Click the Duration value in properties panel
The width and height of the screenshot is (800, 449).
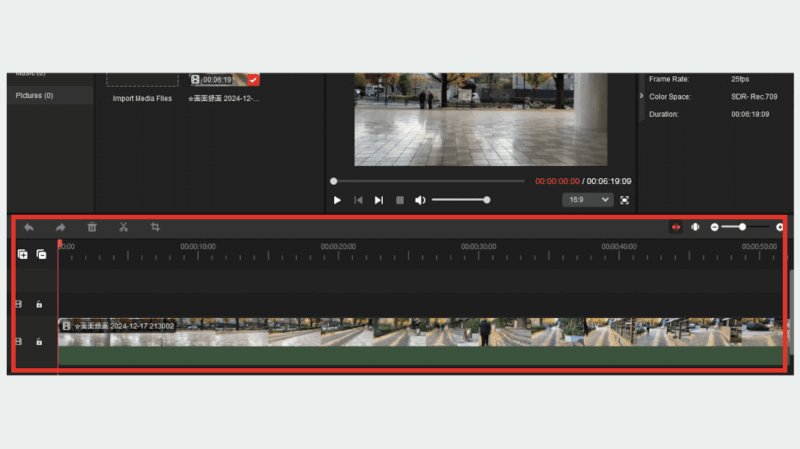tap(750, 114)
